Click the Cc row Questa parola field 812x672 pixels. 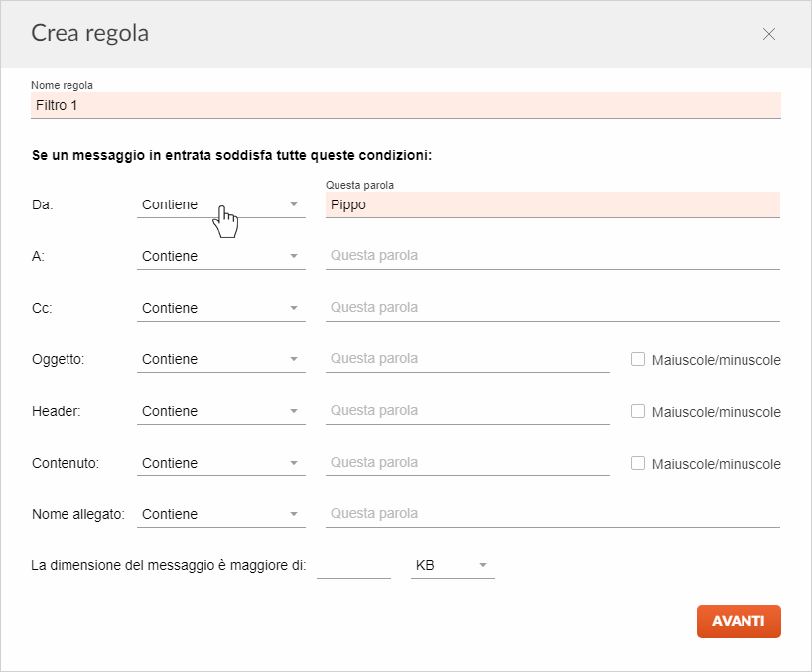552,308
